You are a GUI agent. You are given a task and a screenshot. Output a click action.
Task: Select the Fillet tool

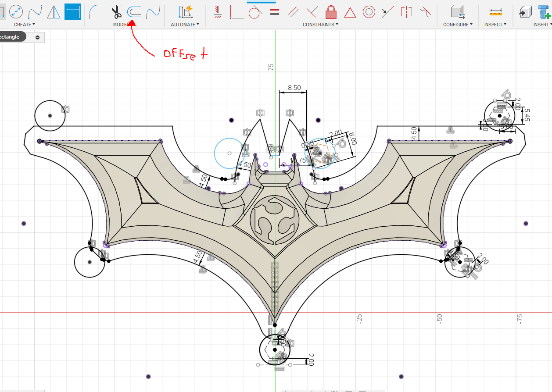(x=97, y=12)
